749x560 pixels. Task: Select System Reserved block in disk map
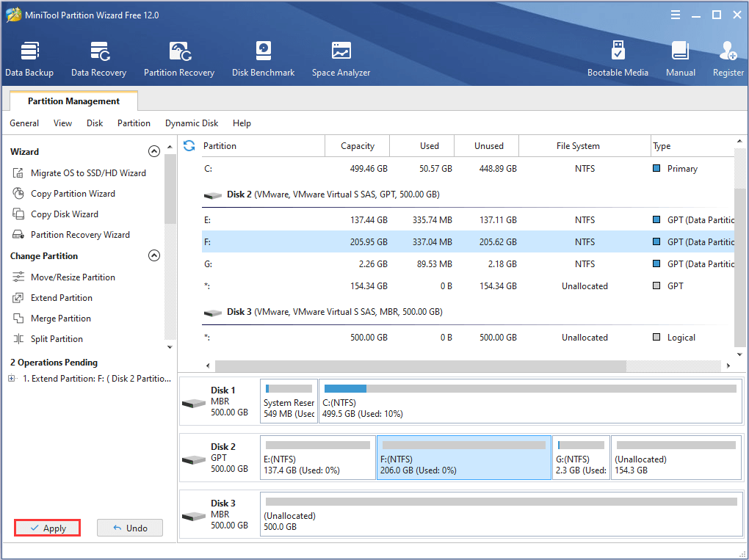coord(289,401)
